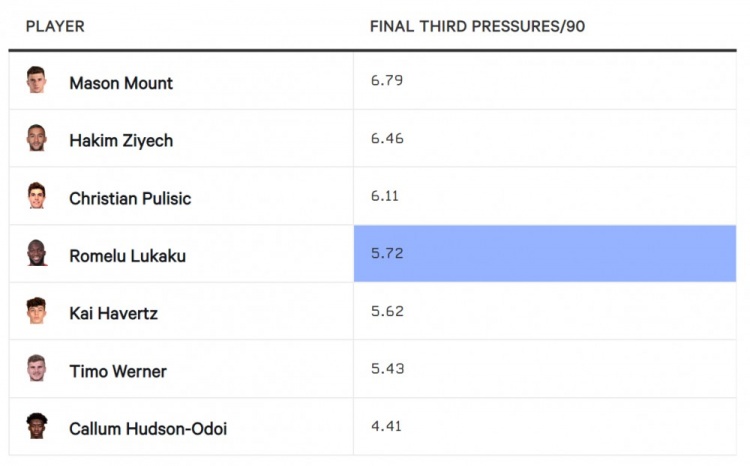Screen dimensions: 750x466
Task: Click the Christian Pulisic name text
Action: [130, 199]
